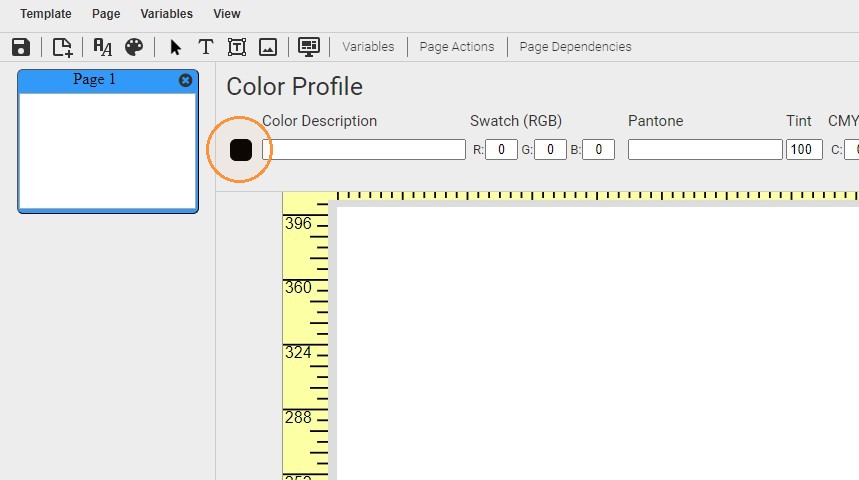
Task: Focus the Color Description input field
Action: (x=364, y=150)
